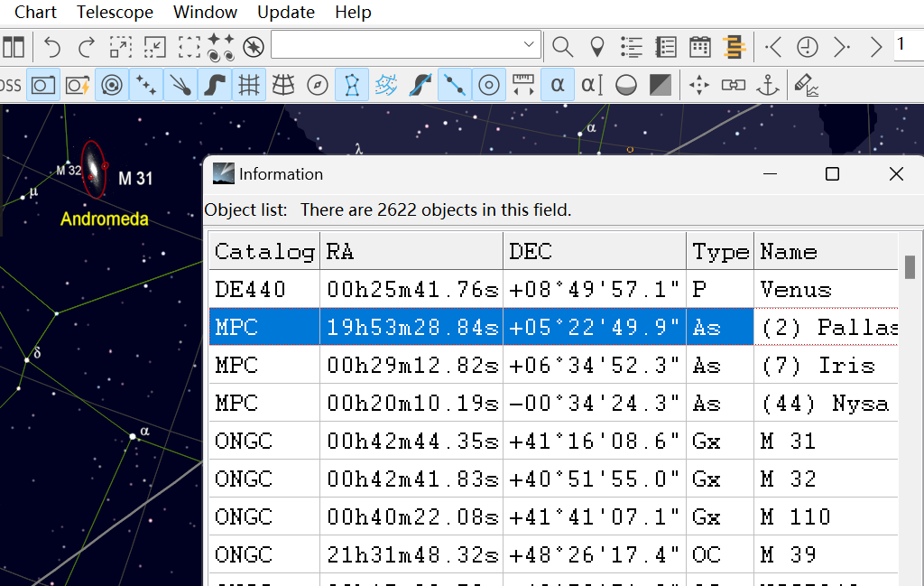This screenshot has width=924, height=586.
Task: Click the magnifier advanced search icon
Action: (562, 47)
